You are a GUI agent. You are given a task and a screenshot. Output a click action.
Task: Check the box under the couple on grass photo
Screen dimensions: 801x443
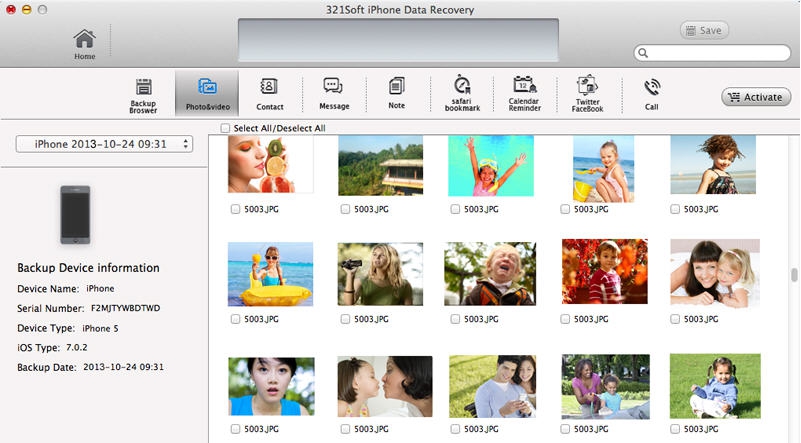(x=455, y=429)
